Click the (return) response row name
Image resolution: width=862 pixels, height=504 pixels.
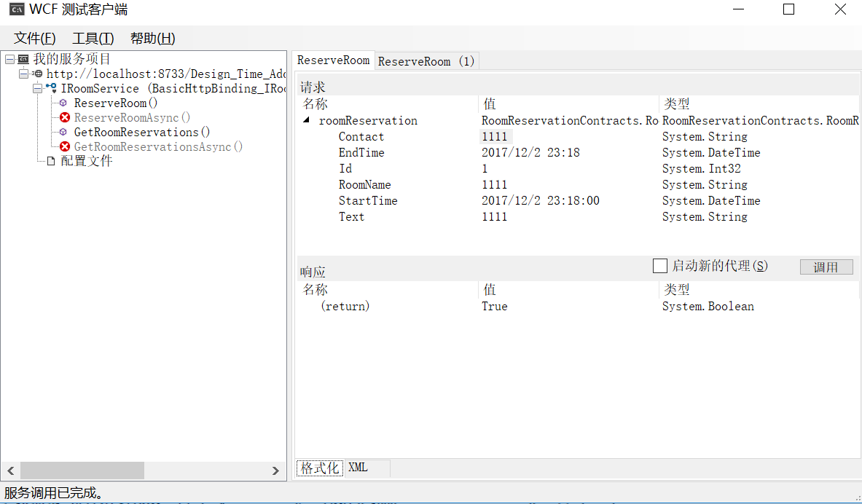click(x=345, y=306)
